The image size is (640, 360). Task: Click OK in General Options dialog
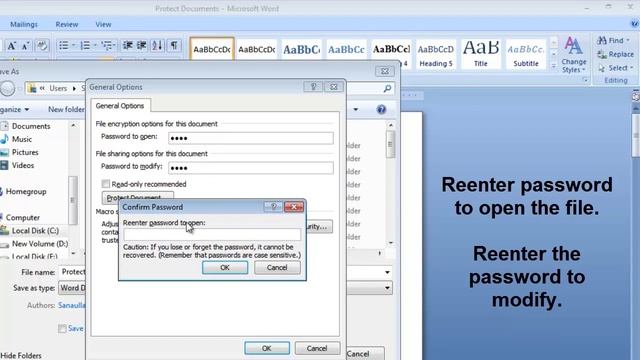[x=267, y=348]
